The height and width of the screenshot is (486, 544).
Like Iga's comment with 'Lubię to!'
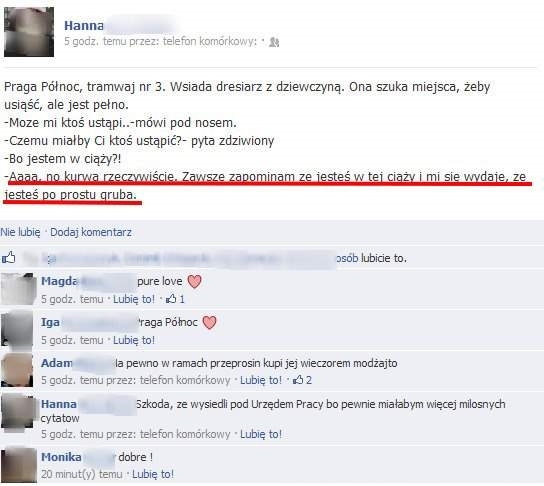click(x=134, y=340)
